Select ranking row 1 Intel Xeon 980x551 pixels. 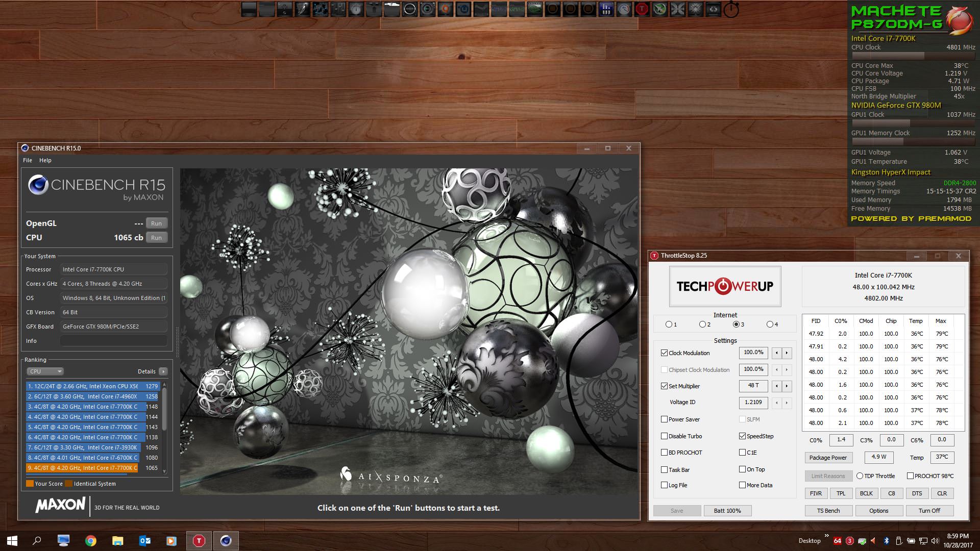tap(93, 386)
